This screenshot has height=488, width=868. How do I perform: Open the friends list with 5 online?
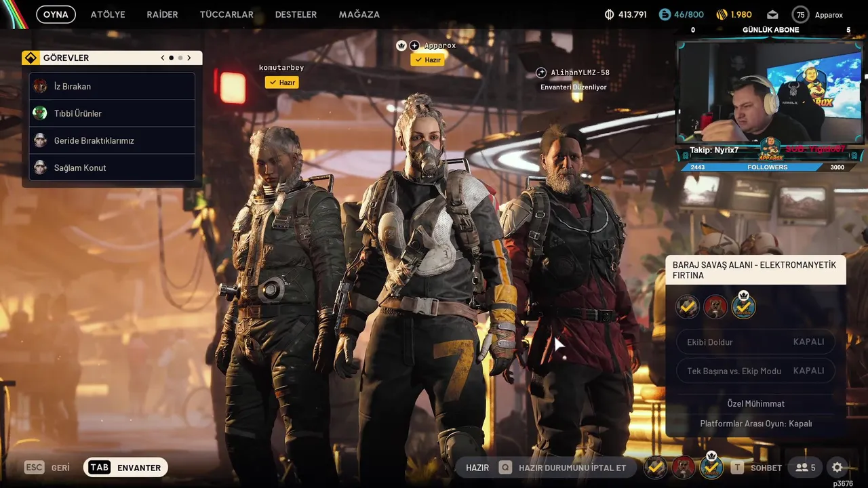806,468
